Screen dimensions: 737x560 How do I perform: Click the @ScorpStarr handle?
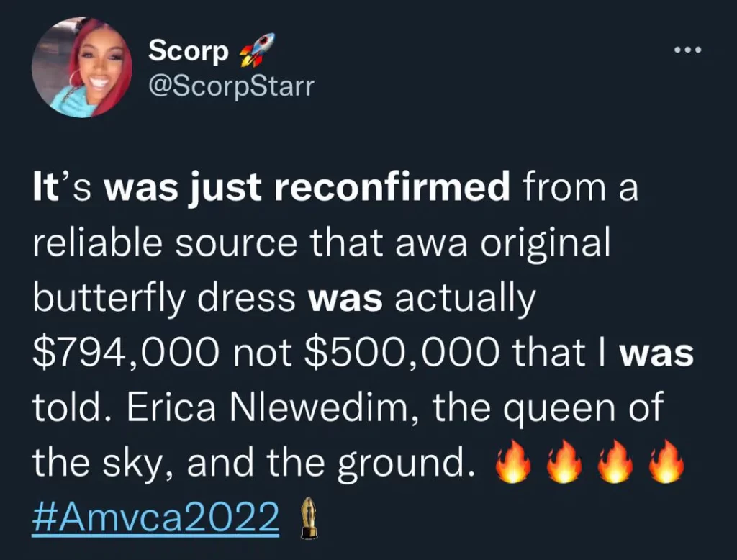point(230,89)
